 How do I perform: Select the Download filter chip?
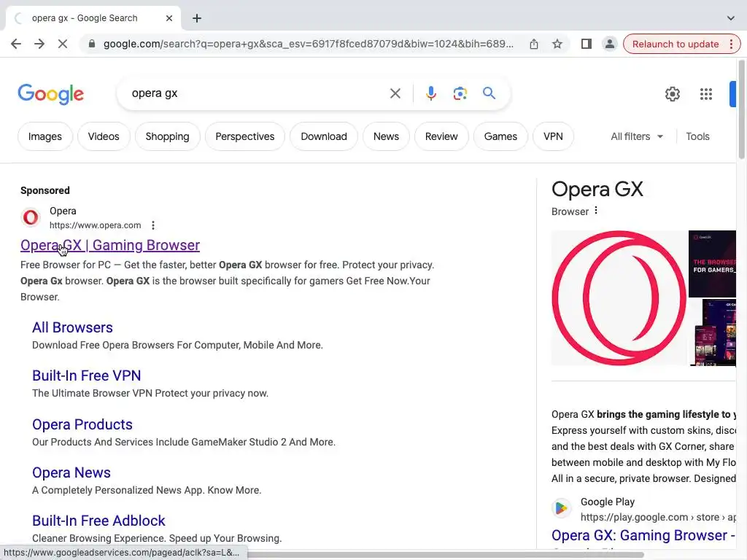coord(324,136)
